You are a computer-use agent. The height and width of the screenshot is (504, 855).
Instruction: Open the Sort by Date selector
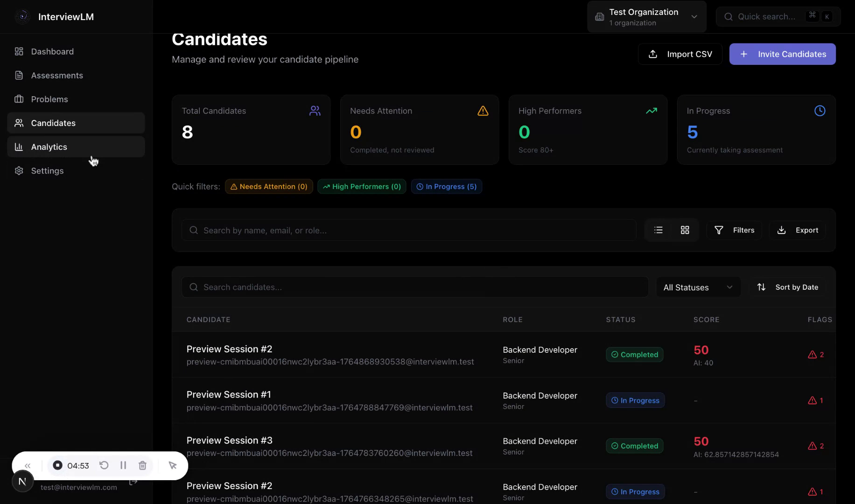tap(788, 287)
